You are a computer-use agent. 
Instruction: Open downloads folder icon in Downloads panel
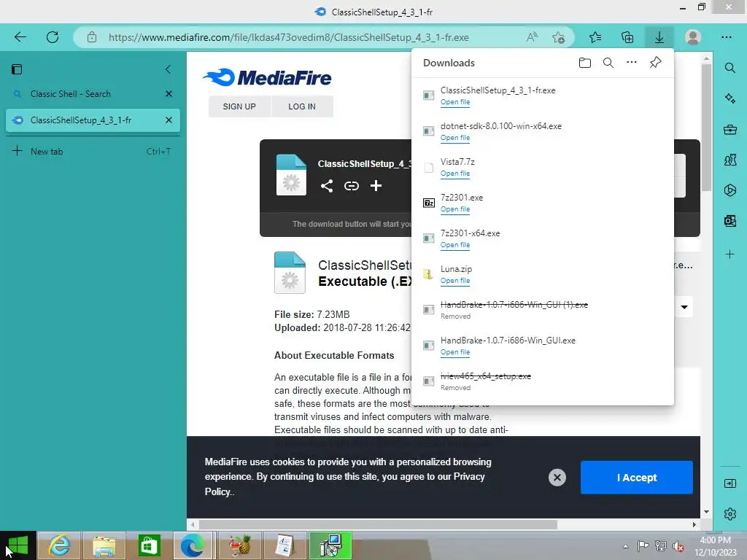click(585, 63)
